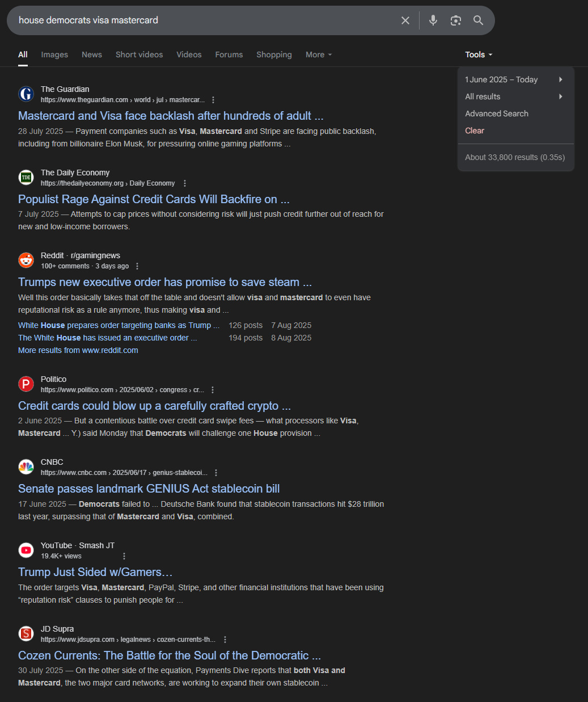The width and height of the screenshot is (588, 702).
Task: Click the YouTube favicon for Smash JT
Action: point(26,550)
